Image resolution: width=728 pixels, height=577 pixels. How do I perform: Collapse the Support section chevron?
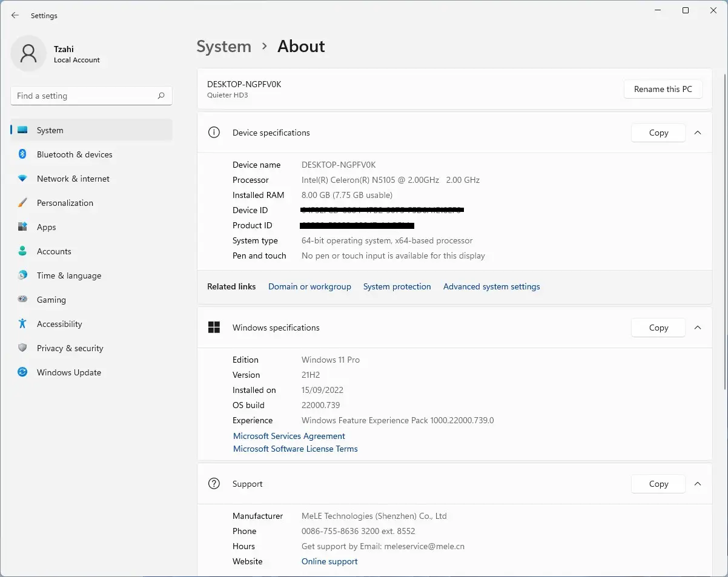point(698,484)
